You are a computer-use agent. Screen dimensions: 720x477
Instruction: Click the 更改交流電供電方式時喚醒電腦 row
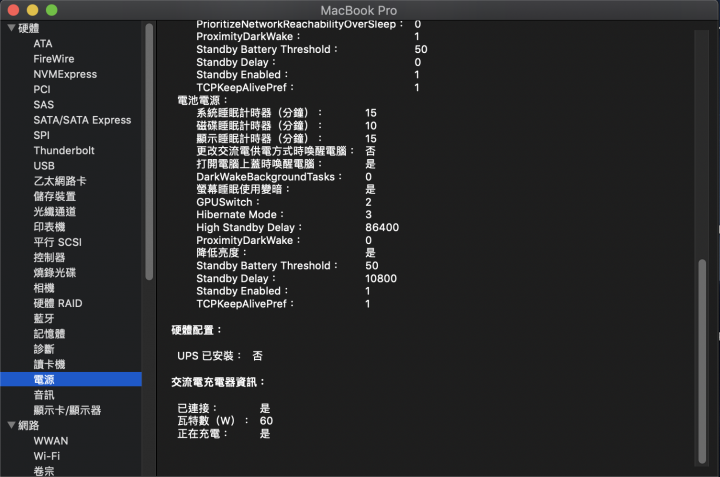tap(286, 151)
